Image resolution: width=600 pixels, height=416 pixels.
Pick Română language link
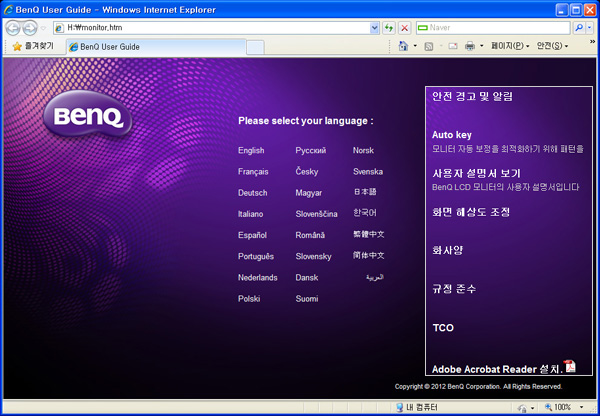click(x=310, y=235)
